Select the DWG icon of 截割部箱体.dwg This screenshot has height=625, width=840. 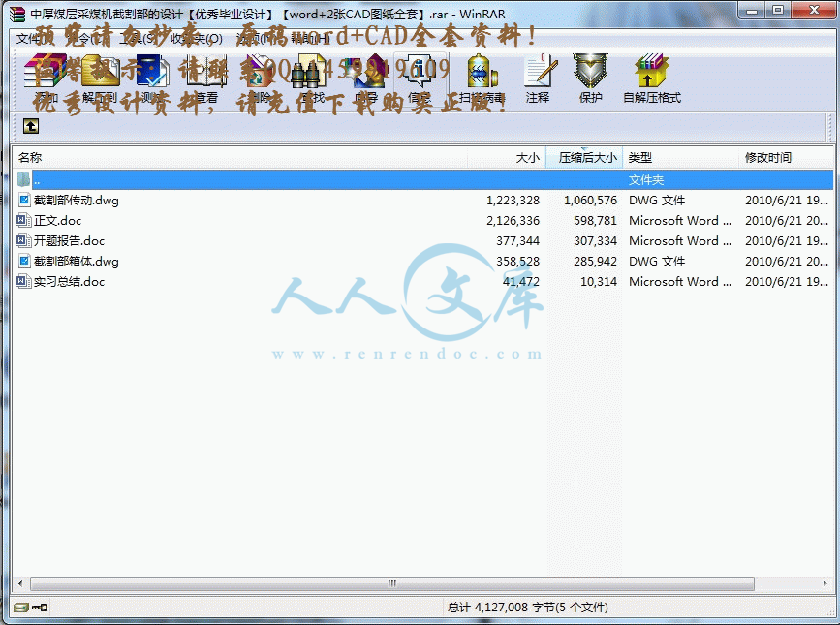[x=24, y=262]
